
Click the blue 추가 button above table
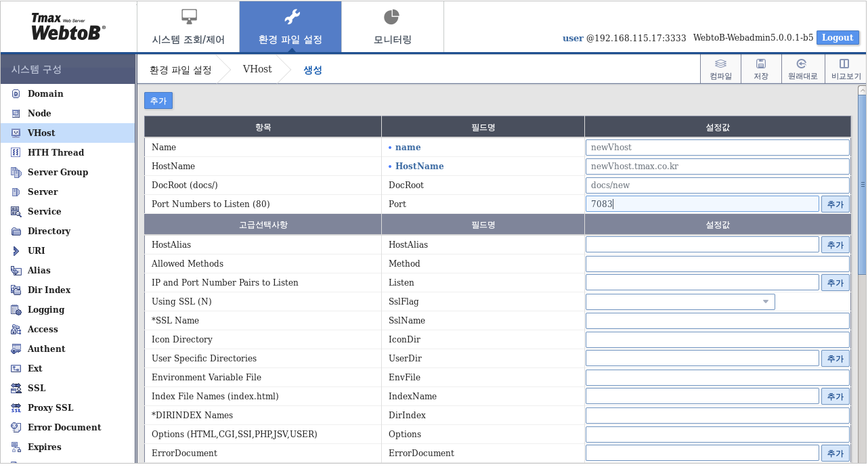[158, 101]
